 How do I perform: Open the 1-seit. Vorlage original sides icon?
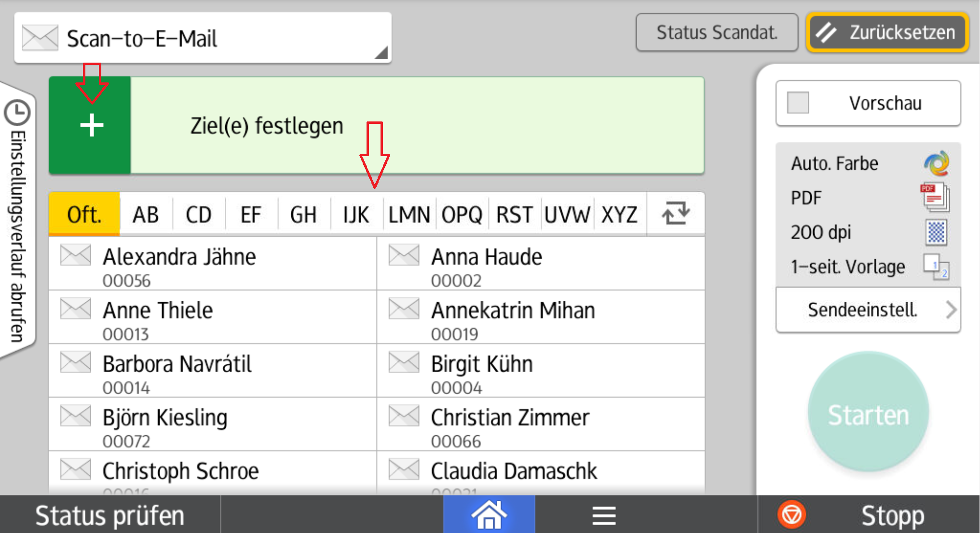pos(936,266)
